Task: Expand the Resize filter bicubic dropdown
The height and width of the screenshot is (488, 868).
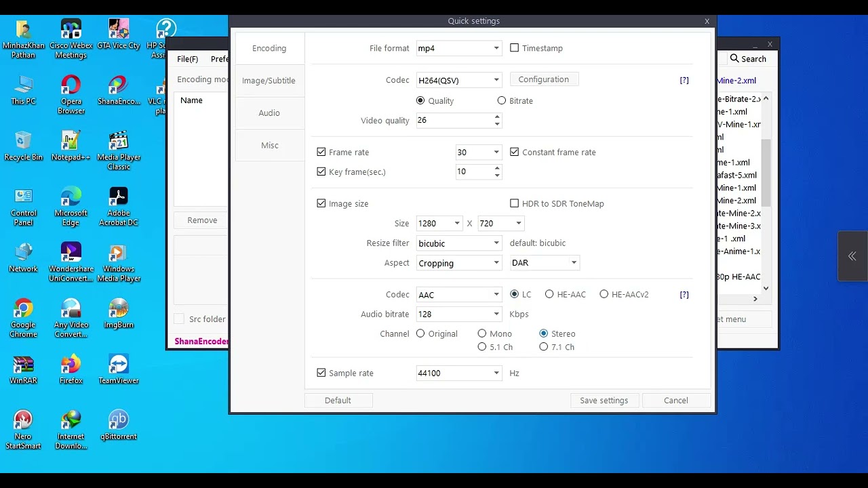Action: (x=458, y=243)
